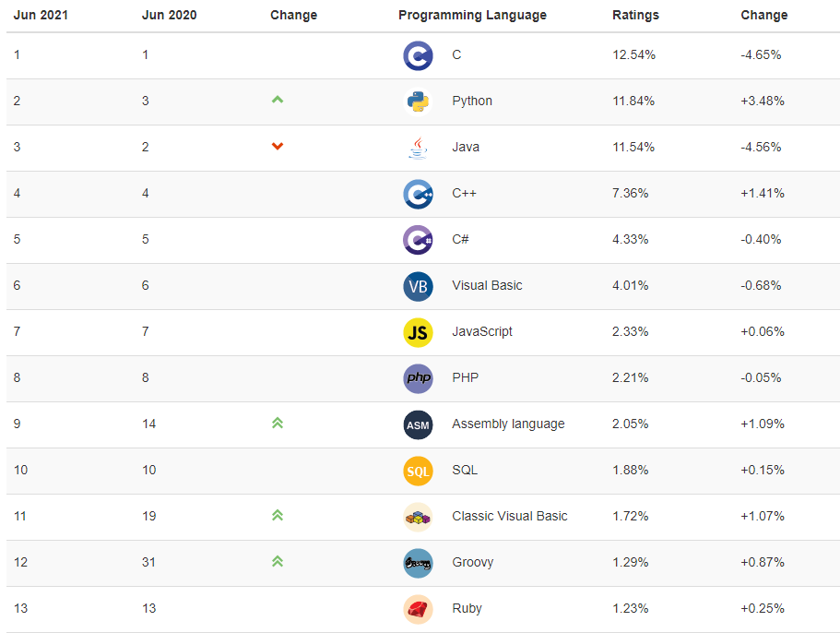Select the language name 'SQL'
The width and height of the screenshot is (840, 633).
click(x=465, y=470)
